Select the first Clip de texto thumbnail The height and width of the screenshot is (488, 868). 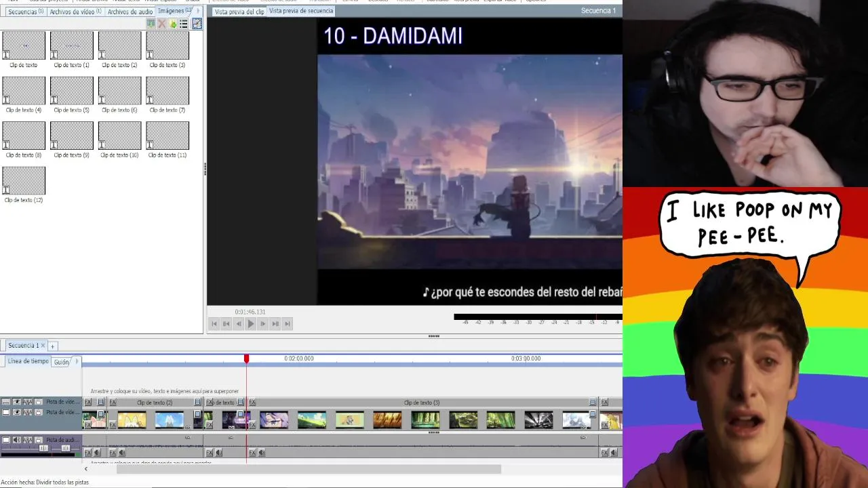pyautogui.click(x=24, y=45)
